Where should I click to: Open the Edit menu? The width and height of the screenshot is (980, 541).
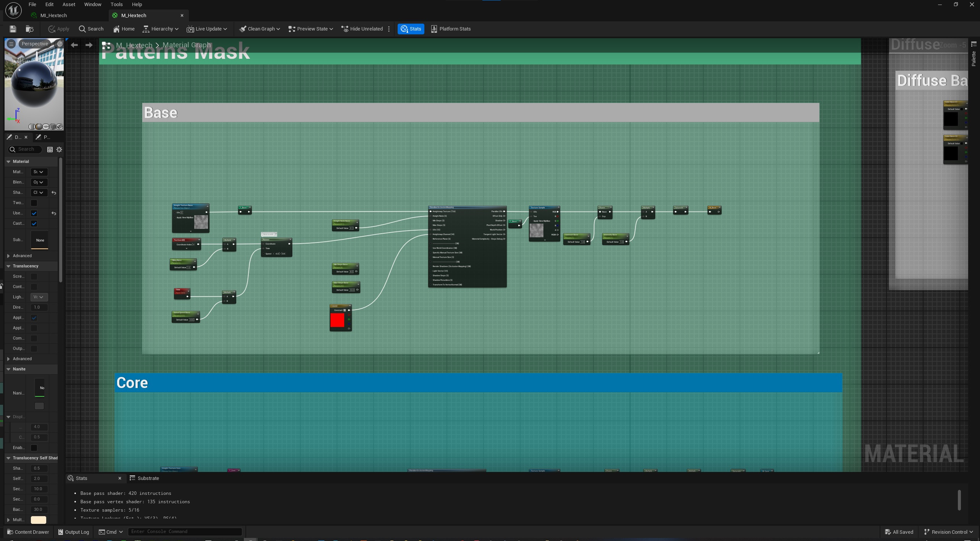pos(49,5)
